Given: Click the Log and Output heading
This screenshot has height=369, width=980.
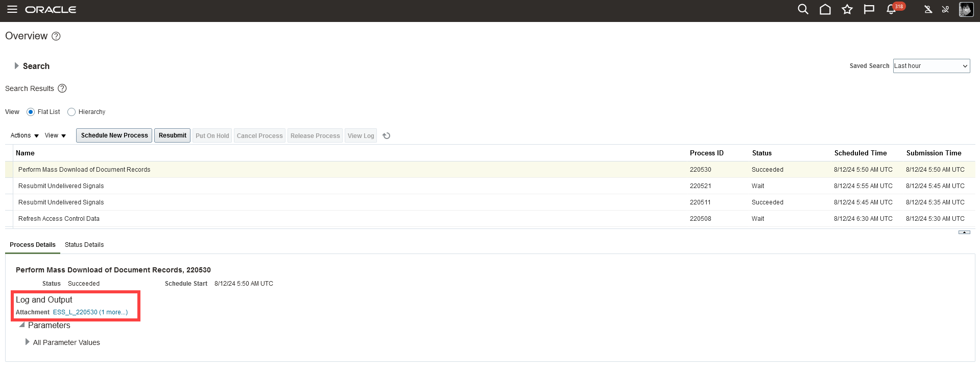Looking at the screenshot, I should coord(44,300).
